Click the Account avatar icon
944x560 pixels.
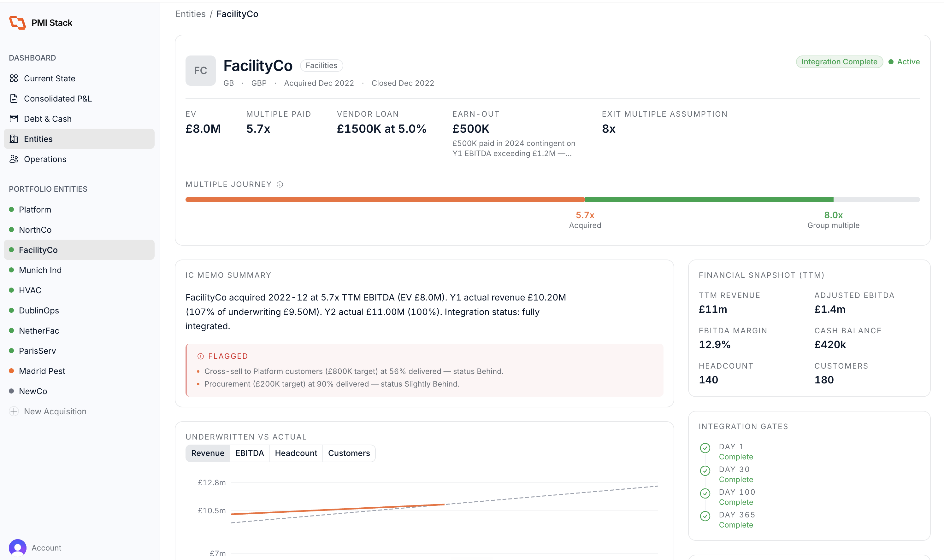point(17,548)
